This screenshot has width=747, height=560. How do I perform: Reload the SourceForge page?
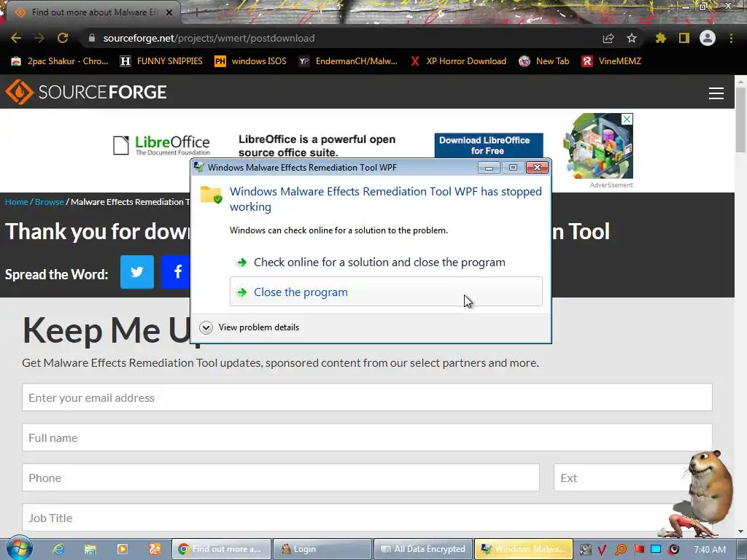pos(63,38)
